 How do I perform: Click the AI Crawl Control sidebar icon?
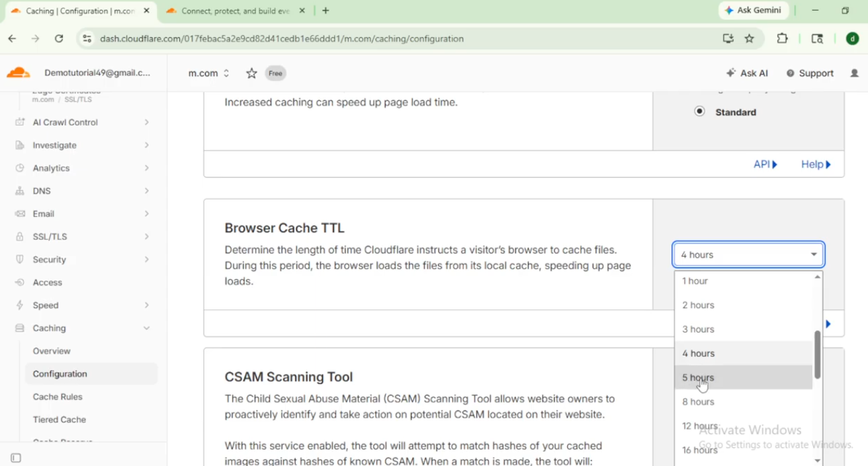(20, 122)
